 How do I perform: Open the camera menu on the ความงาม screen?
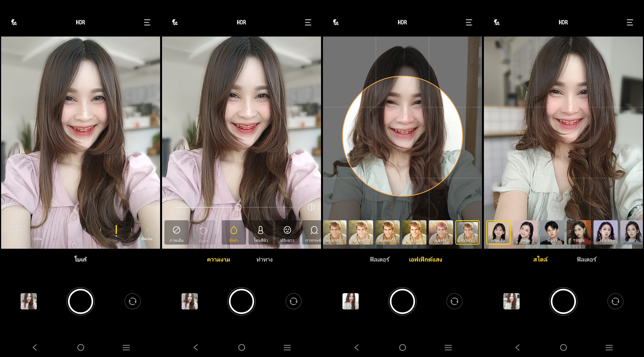(x=308, y=22)
